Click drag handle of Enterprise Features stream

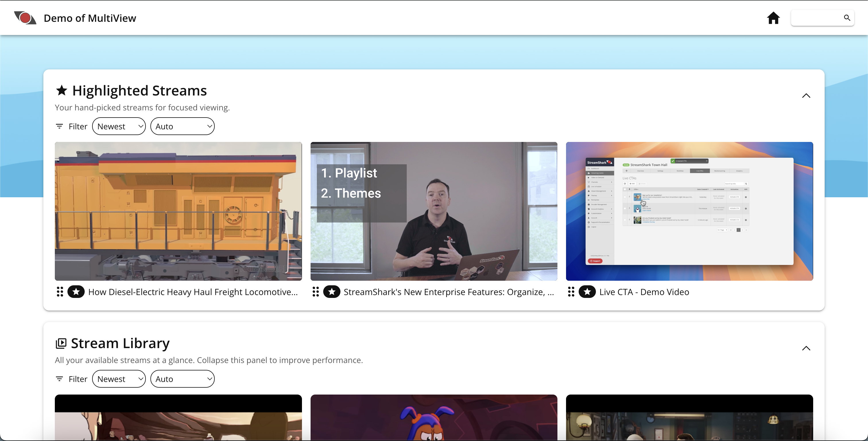point(316,292)
